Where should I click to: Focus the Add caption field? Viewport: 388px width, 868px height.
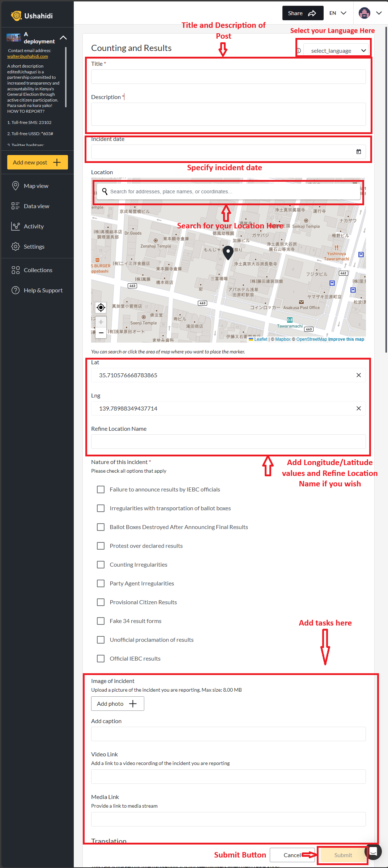[x=228, y=734]
